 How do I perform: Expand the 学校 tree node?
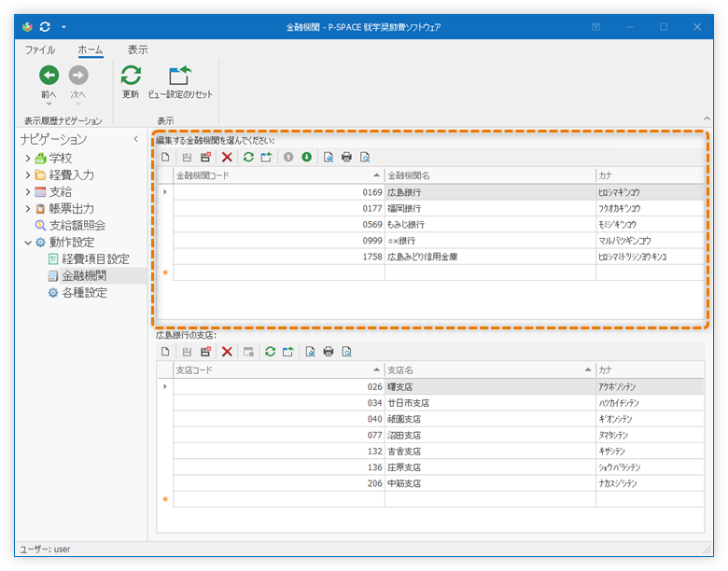pyautogui.click(x=28, y=159)
